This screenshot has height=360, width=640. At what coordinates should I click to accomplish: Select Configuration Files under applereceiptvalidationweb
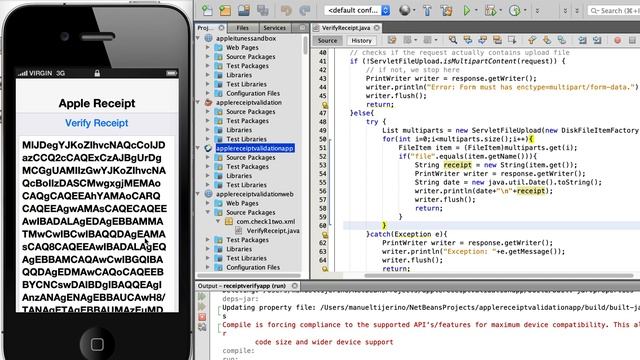(253, 268)
